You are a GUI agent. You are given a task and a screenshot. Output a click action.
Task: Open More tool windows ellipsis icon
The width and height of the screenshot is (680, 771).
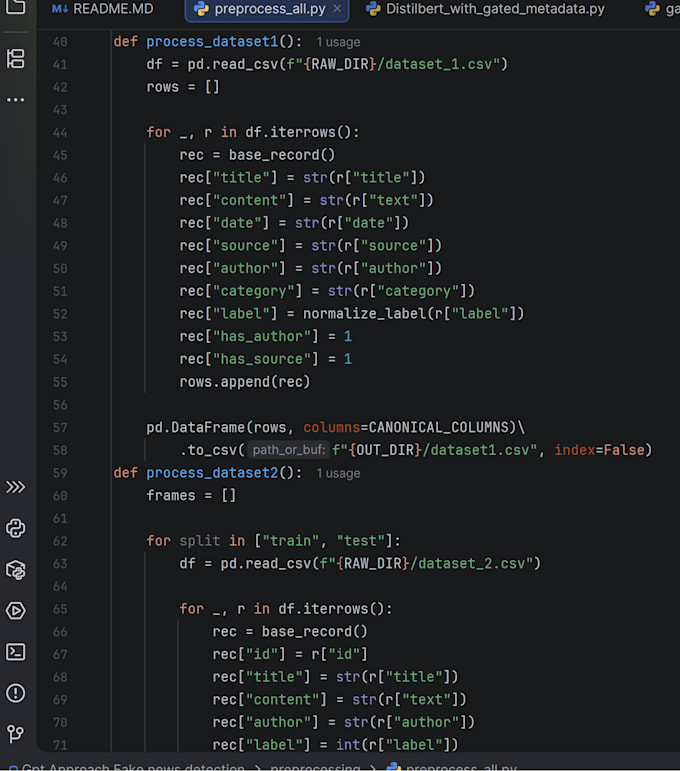point(15,100)
